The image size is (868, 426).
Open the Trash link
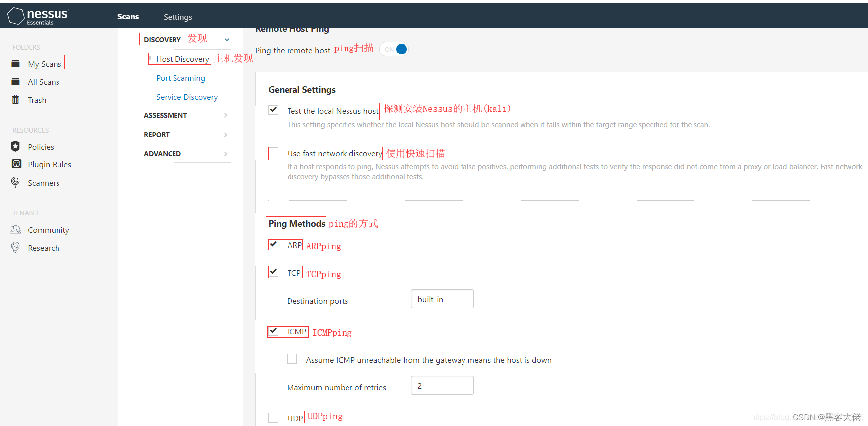pyautogui.click(x=37, y=100)
